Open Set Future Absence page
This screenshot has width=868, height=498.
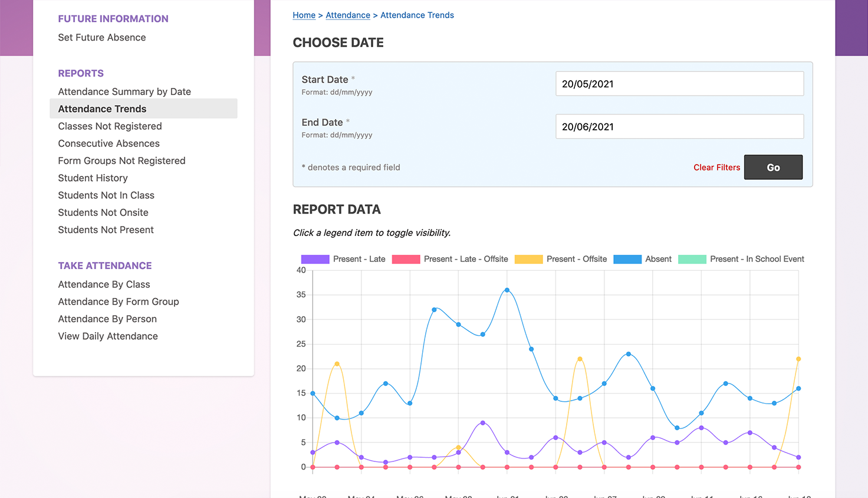tap(101, 37)
